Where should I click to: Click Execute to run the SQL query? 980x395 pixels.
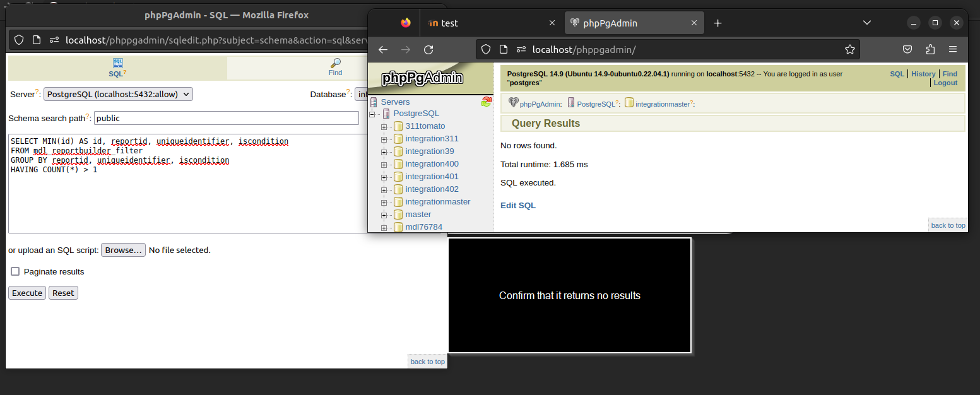coord(27,293)
